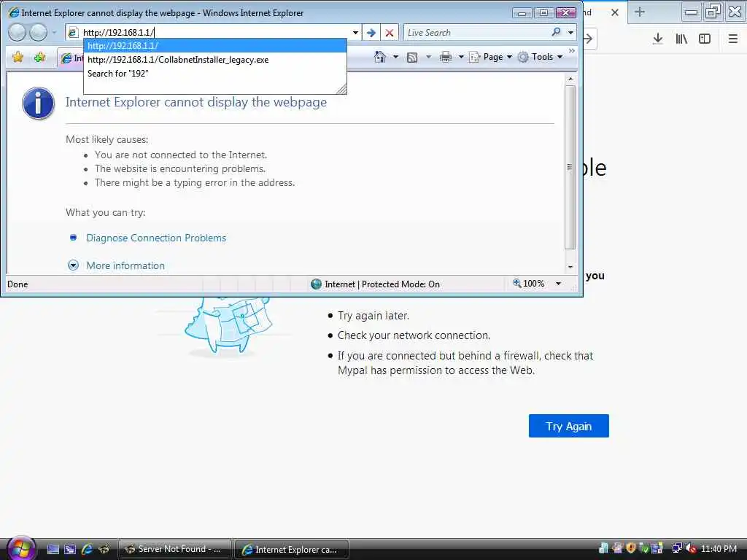This screenshot has width=747, height=560.
Task: Click the red Stop loading button
Action: (390, 32)
